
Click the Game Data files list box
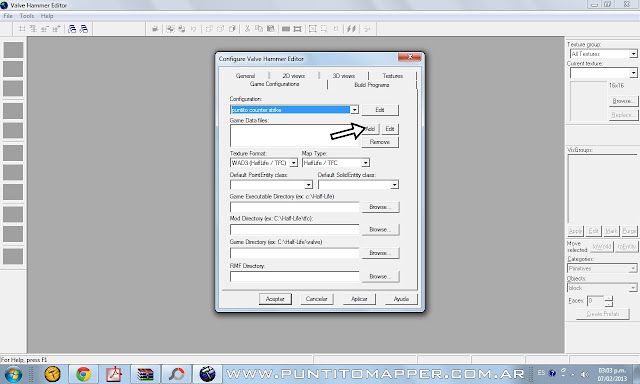tap(296, 135)
